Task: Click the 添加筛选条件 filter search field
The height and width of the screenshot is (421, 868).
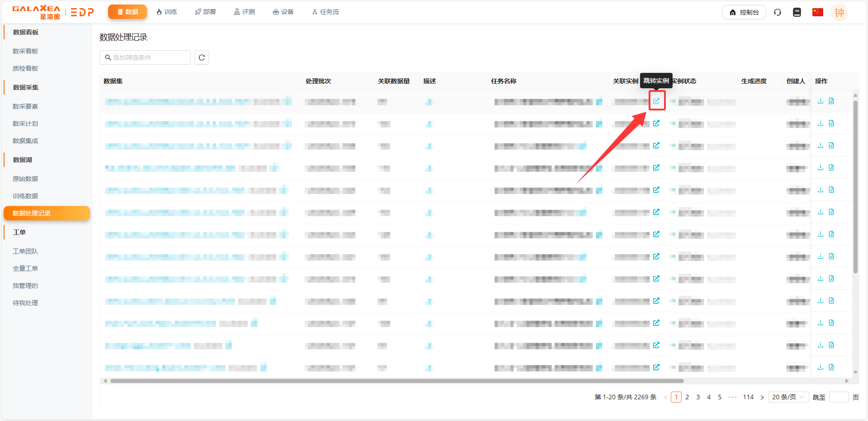Action: pos(145,57)
